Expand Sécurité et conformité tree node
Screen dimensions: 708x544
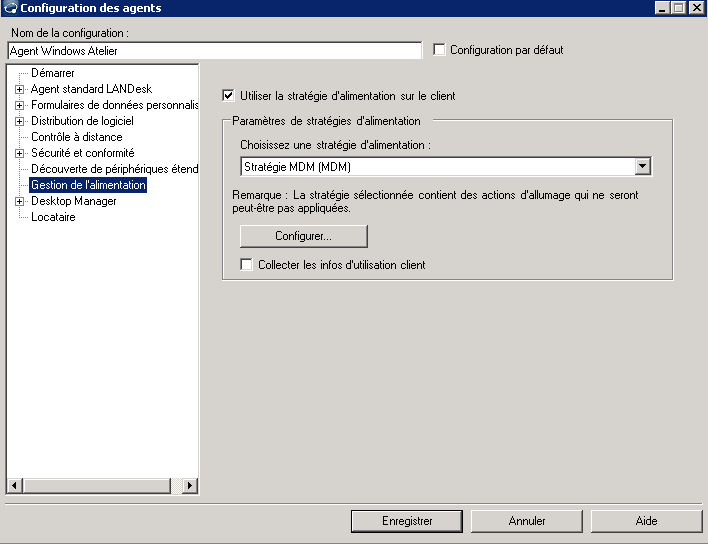pos(19,153)
